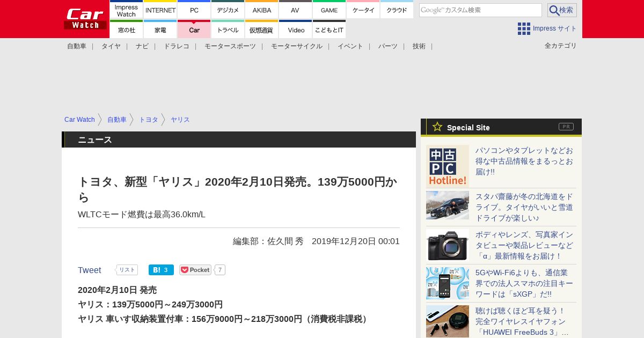
Task: Open sXGP smartphone thumbnail
Action: click(x=448, y=283)
